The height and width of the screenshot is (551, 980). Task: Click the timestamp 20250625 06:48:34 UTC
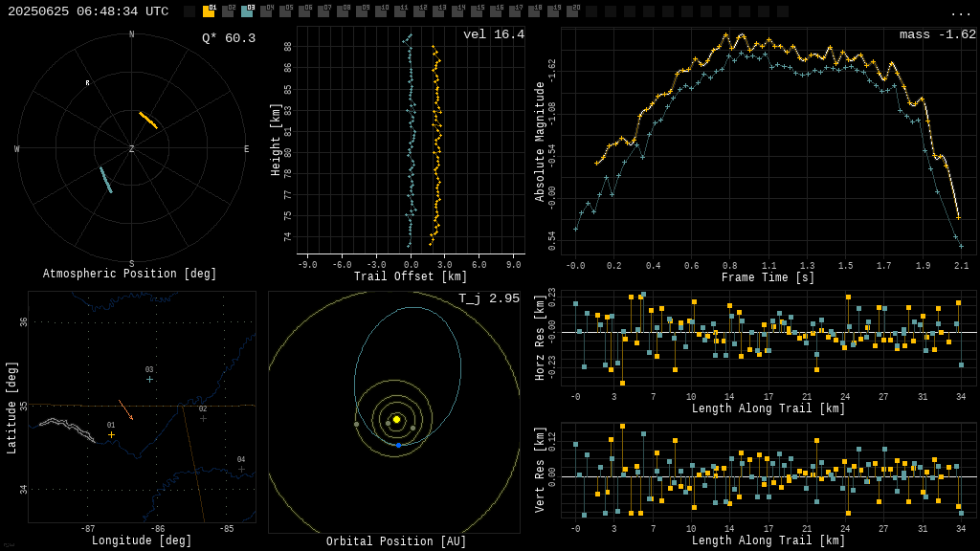[x=86, y=12]
